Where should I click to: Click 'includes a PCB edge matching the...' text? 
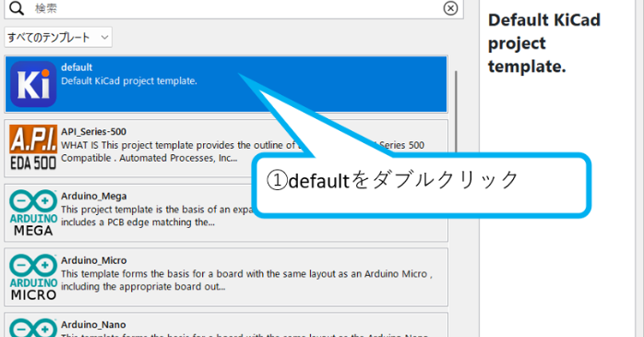tap(137, 223)
